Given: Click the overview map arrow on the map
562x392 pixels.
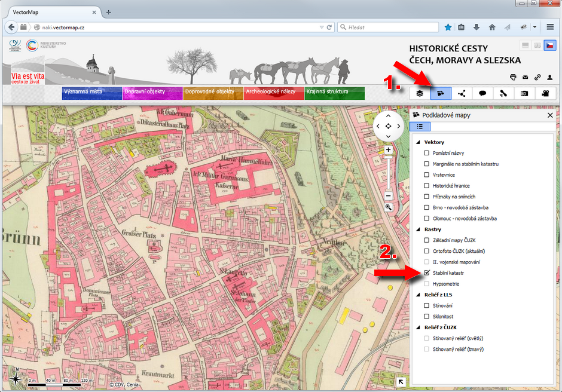Looking at the screenshot, I should click(401, 382).
